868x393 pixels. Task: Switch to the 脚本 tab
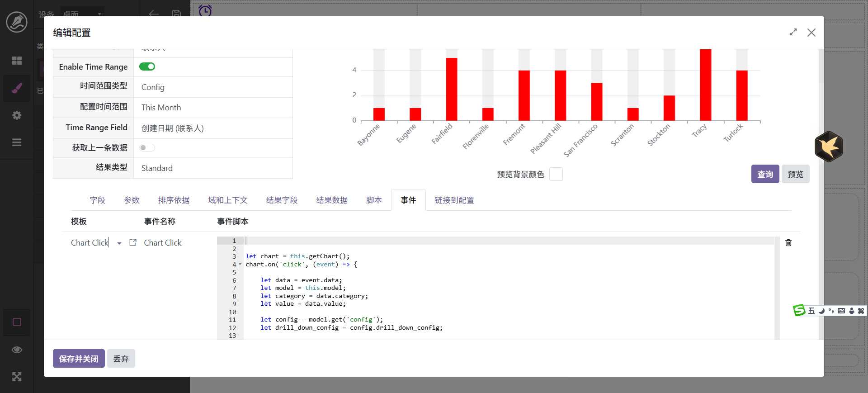tap(374, 200)
